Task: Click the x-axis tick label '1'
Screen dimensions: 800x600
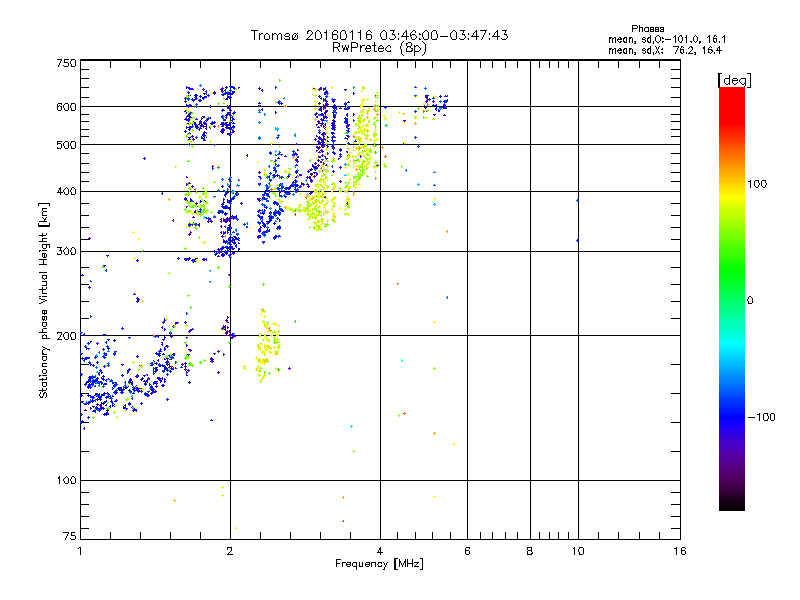Action: pos(80,551)
